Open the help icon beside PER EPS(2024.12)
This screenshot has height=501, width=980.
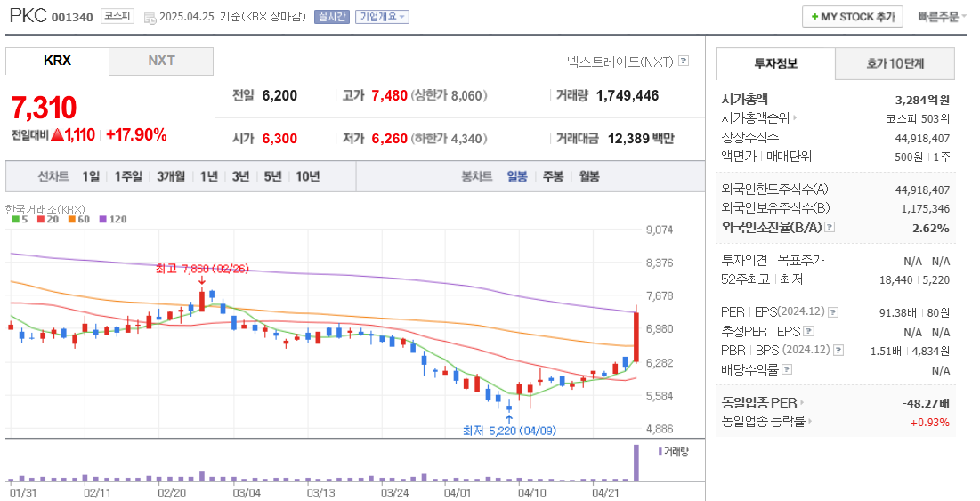[832, 312]
